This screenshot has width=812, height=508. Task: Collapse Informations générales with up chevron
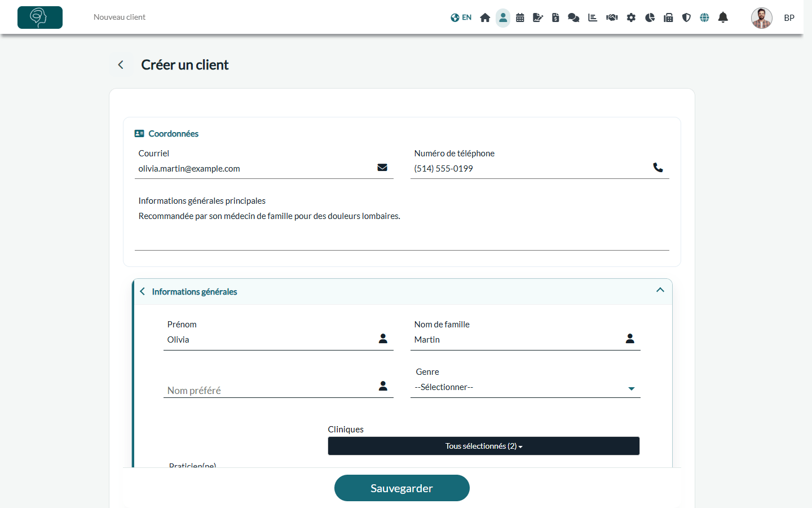pyautogui.click(x=660, y=290)
